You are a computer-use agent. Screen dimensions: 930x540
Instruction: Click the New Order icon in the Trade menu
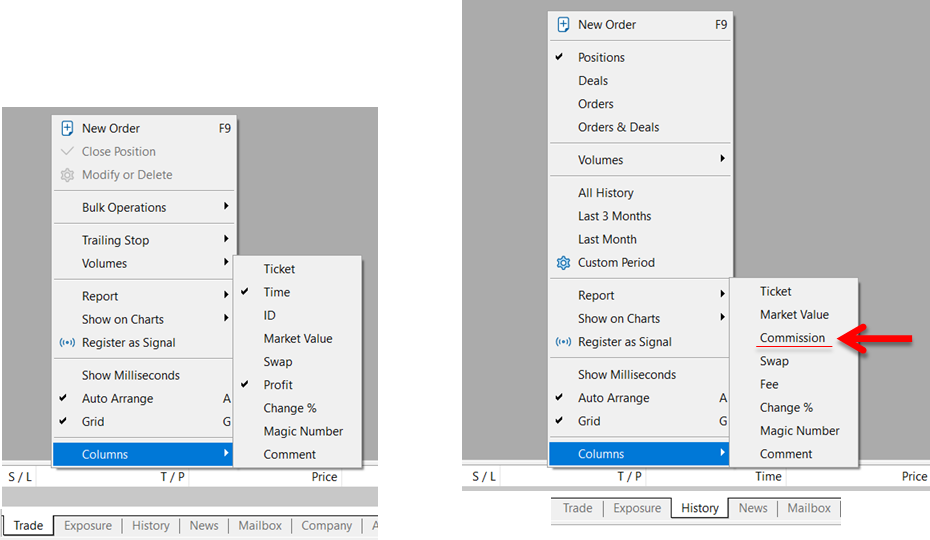coord(67,128)
